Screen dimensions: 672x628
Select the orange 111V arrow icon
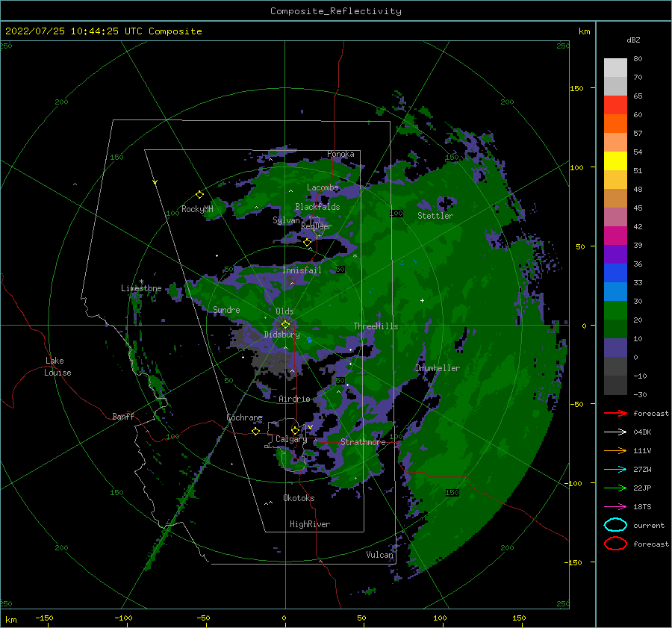615,450
